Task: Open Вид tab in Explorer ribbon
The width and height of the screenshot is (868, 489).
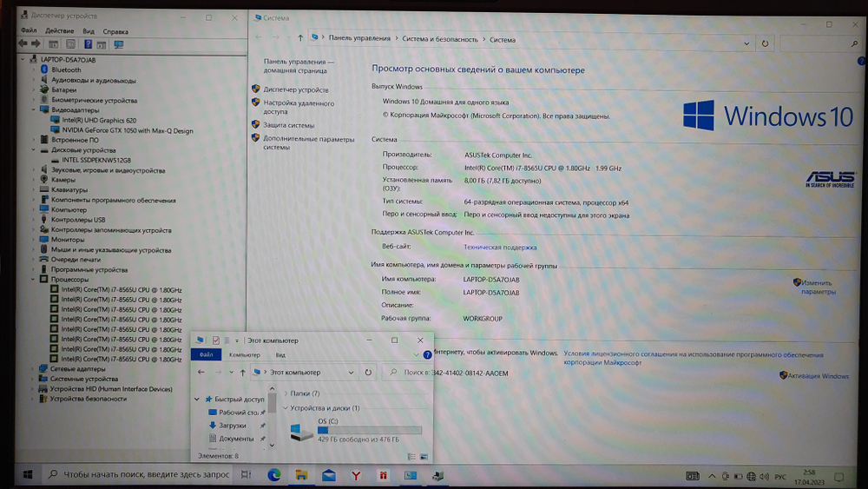Action: pos(280,355)
